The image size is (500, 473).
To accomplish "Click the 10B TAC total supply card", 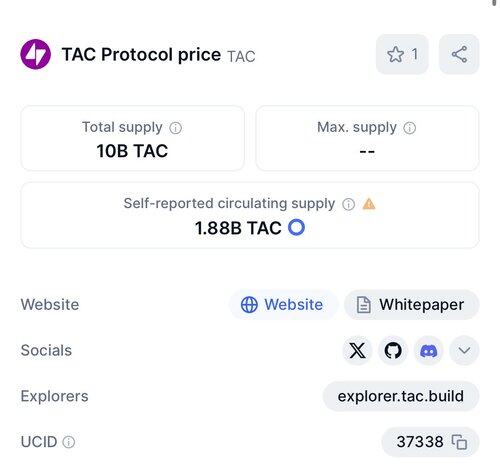I will [x=132, y=138].
